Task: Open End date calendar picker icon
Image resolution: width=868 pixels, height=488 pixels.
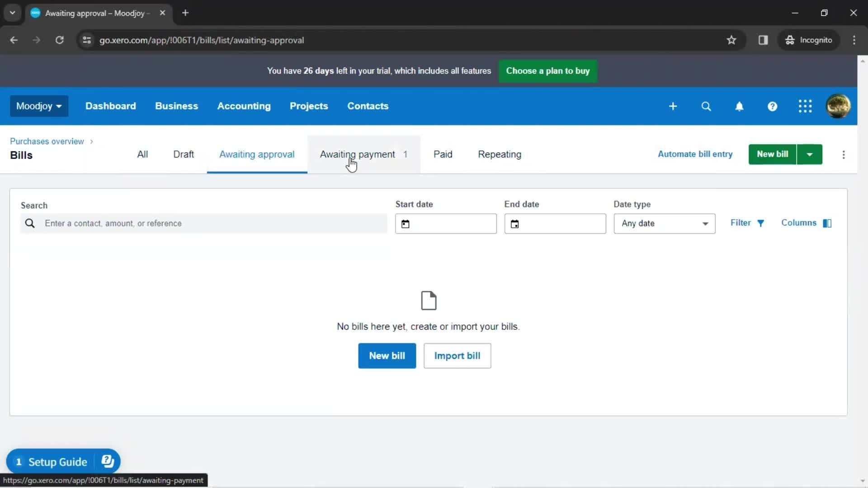Action: [515, 224]
